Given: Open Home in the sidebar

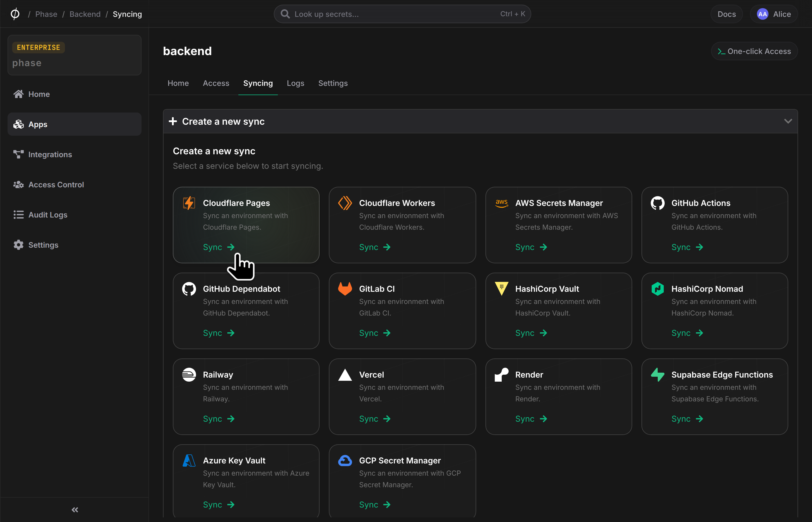Looking at the screenshot, I should [x=75, y=94].
